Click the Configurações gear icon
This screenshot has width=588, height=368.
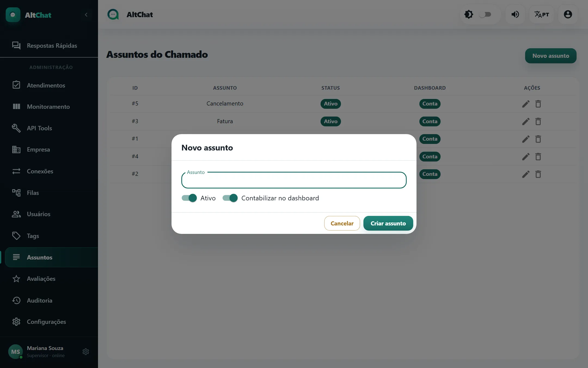(x=16, y=322)
